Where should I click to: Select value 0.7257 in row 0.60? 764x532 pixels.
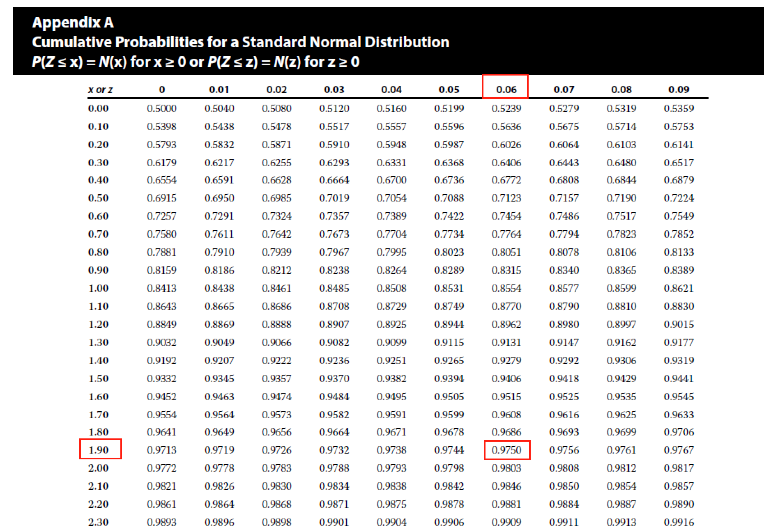tap(162, 216)
